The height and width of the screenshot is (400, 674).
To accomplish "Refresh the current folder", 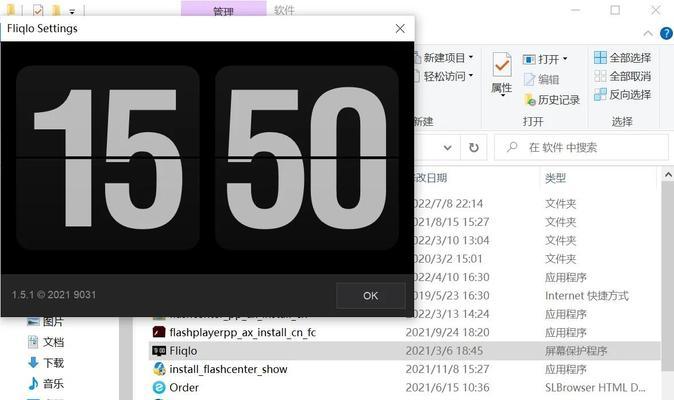I will 474,148.
